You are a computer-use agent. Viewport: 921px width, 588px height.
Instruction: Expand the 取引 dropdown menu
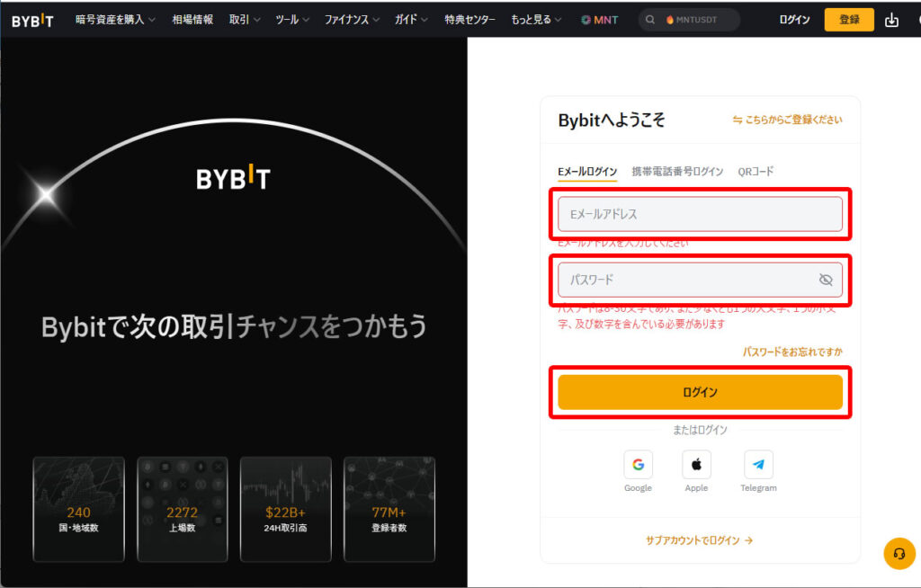245,20
